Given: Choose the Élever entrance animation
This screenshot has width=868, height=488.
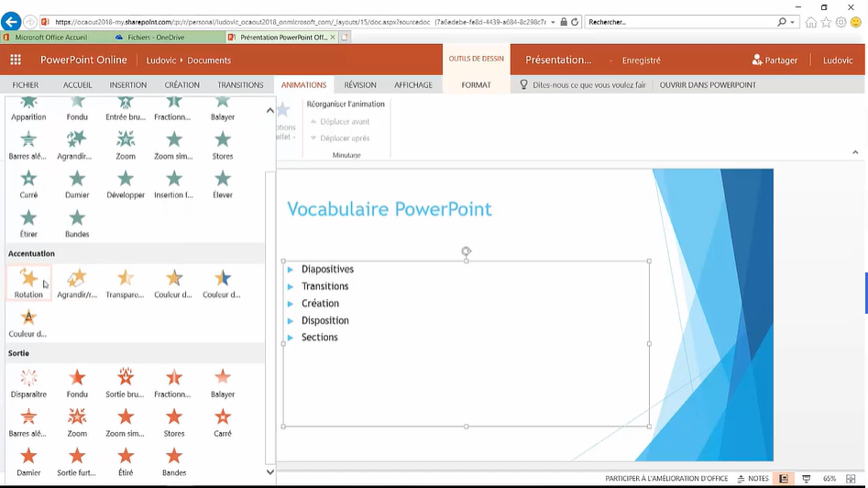Looking at the screenshot, I should [223, 184].
